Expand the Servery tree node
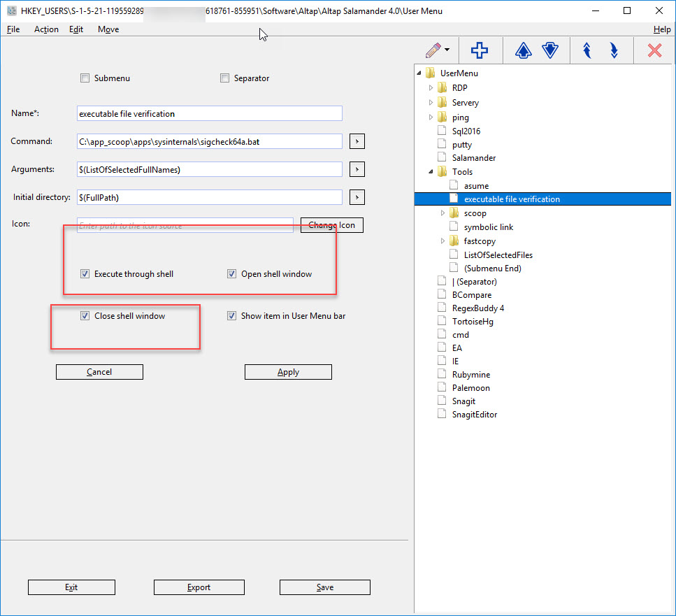 point(431,103)
